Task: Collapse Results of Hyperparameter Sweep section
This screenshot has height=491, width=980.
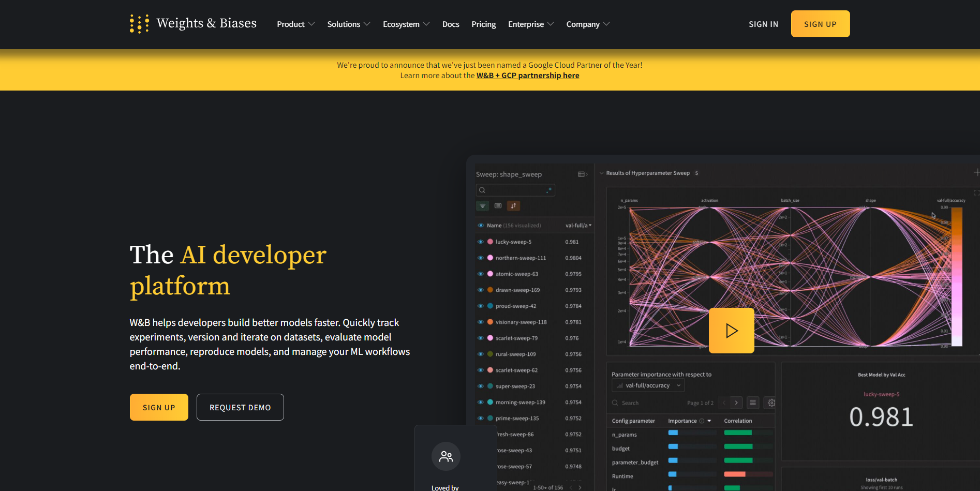Action: (601, 173)
